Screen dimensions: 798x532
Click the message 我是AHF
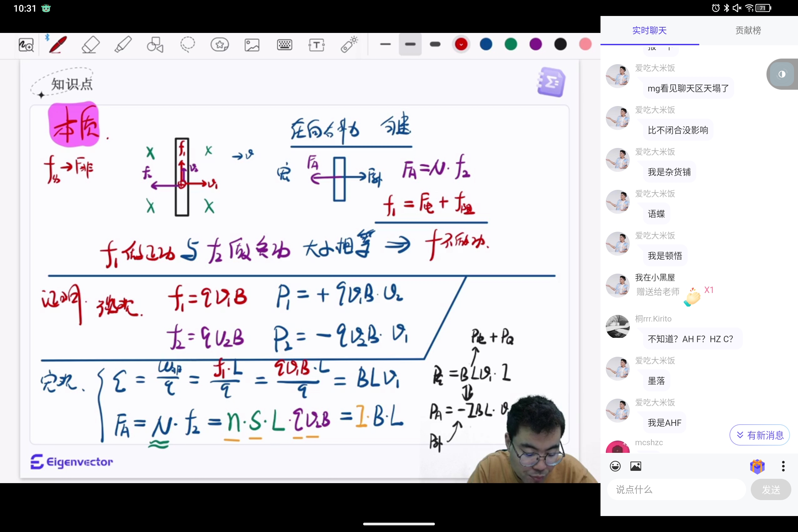664,423
